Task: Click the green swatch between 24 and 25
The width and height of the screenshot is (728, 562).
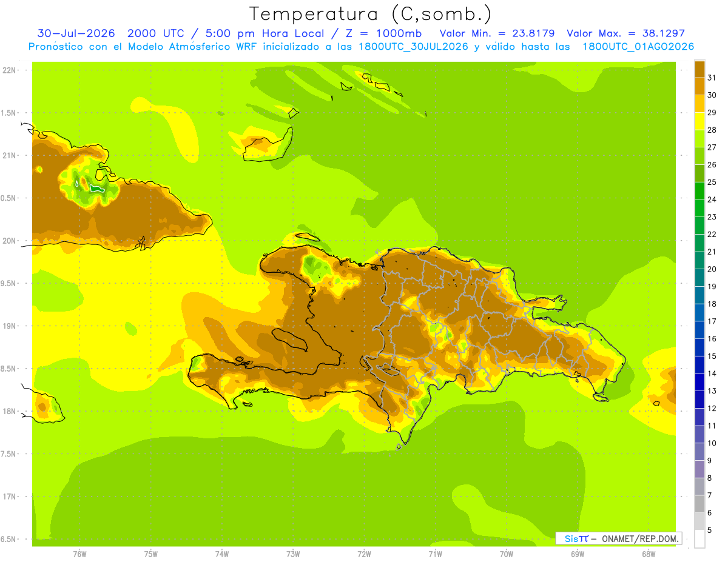Action: tap(699, 191)
